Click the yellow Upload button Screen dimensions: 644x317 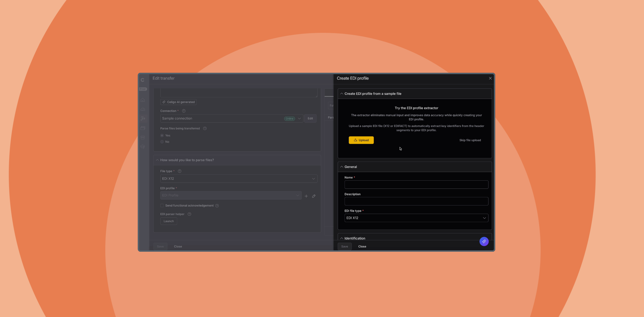click(x=361, y=140)
